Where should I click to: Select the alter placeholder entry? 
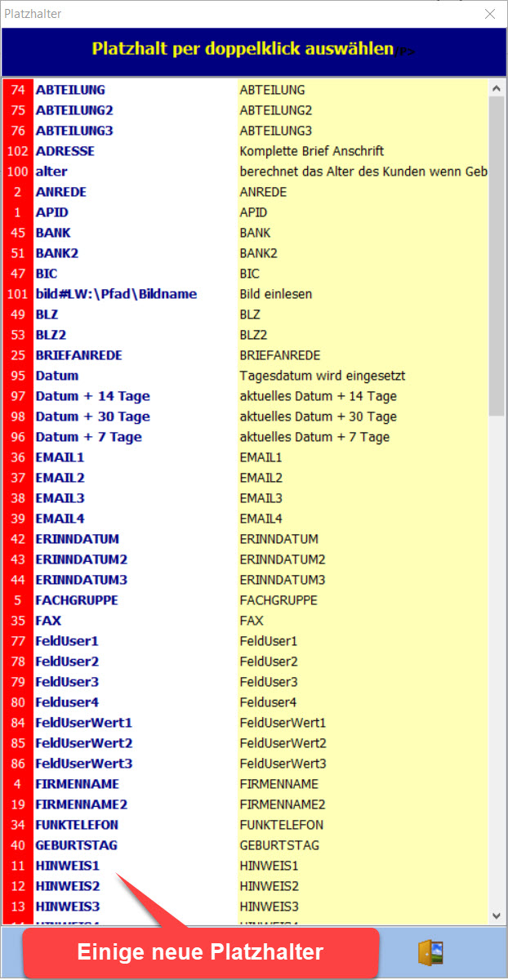tap(51, 171)
